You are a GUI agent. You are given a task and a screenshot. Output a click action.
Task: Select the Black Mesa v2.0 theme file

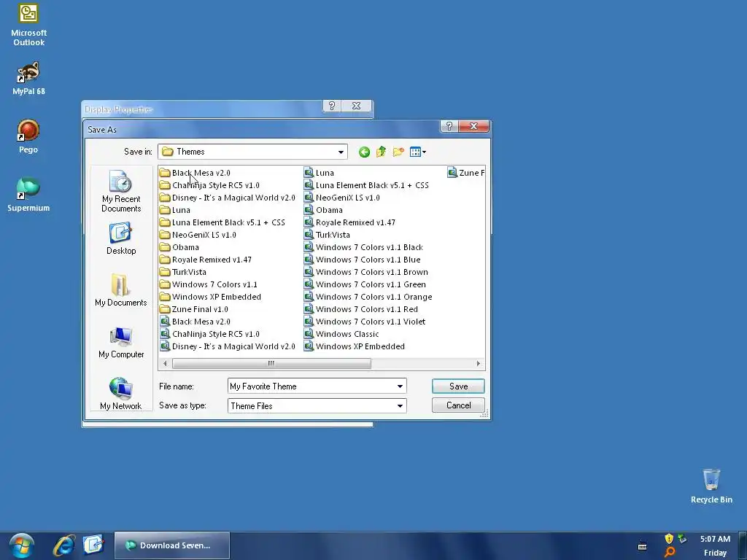(x=195, y=322)
